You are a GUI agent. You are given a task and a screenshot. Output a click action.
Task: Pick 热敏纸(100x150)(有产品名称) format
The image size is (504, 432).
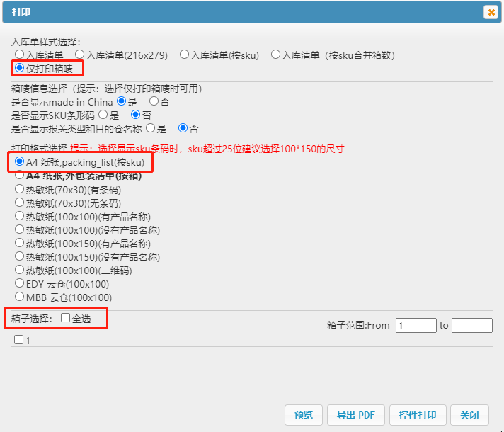point(20,243)
